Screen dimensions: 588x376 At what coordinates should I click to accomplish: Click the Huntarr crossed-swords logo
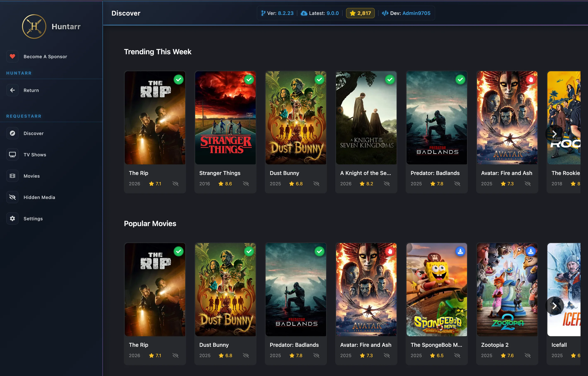[34, 26]
